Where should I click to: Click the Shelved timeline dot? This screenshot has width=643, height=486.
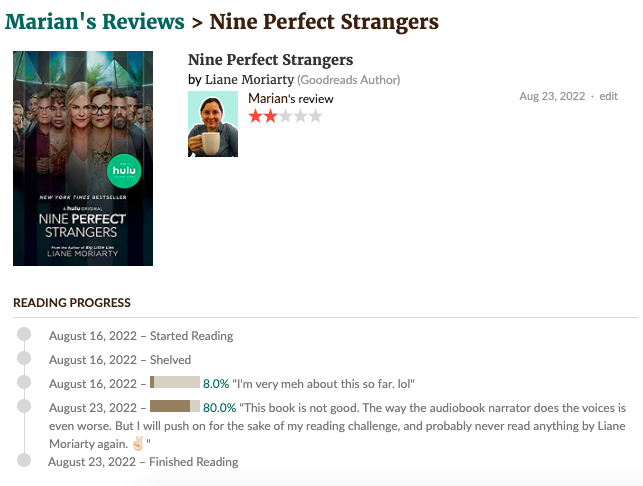24,358
